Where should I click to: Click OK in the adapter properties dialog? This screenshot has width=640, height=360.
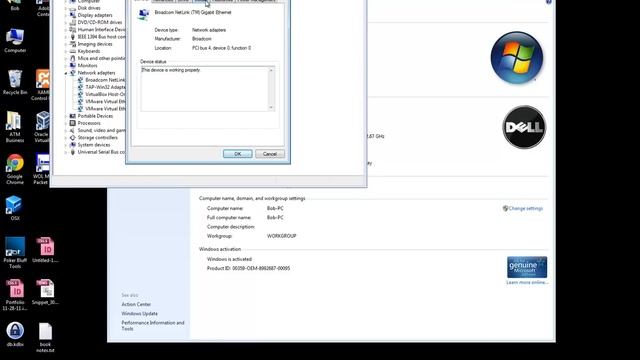click(x=238, y=154)
